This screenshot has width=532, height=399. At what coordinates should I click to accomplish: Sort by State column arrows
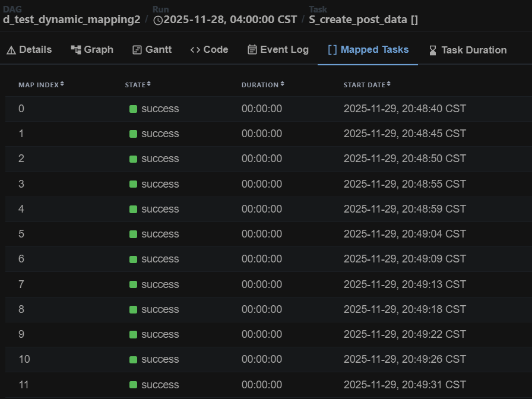pos(148,84)
